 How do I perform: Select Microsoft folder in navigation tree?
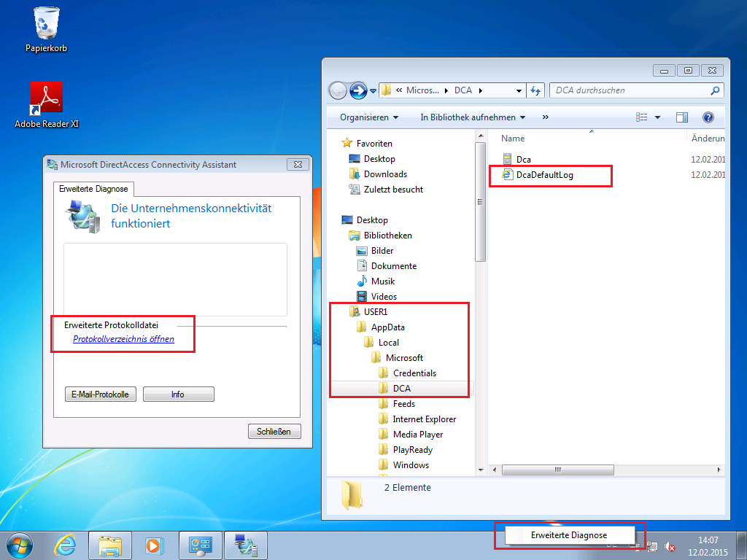(397, 357)
